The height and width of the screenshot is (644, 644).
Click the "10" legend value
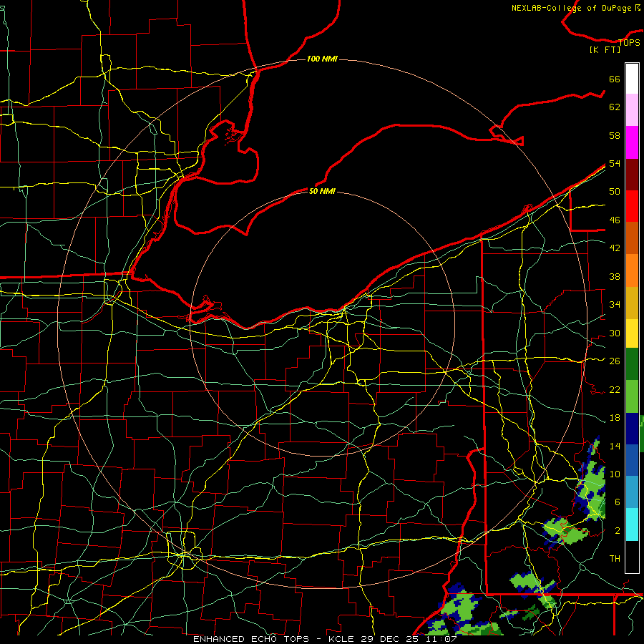coord(615,474)
